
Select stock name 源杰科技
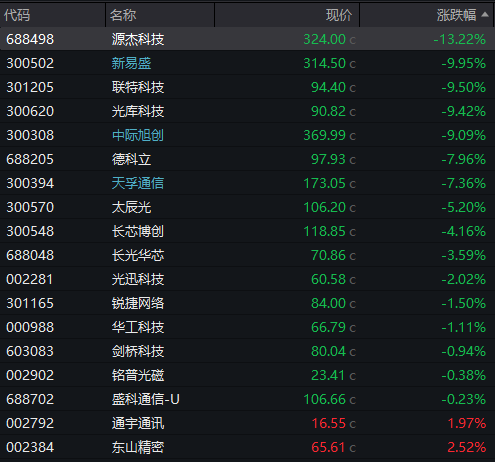click(x=138, y=39)
